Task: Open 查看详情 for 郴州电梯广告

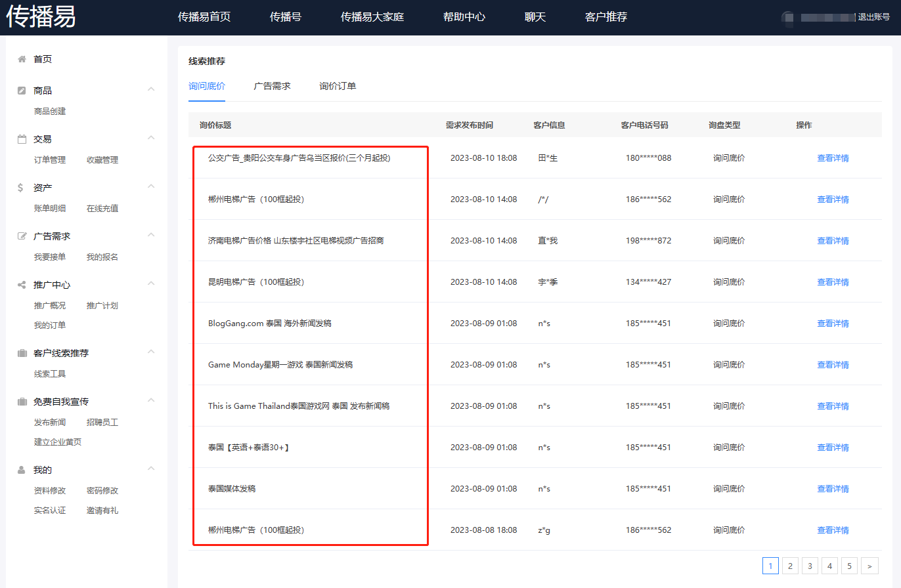Action: pyautogui.click(x=833, y=199)
